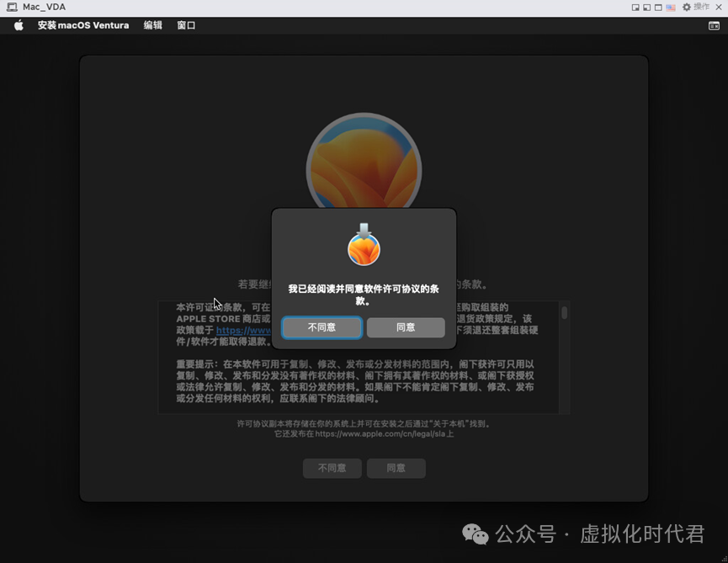728x563 pixels.
Task: Click 不同意 in the confirmation dialog
Action: click(x=321, y=327)
